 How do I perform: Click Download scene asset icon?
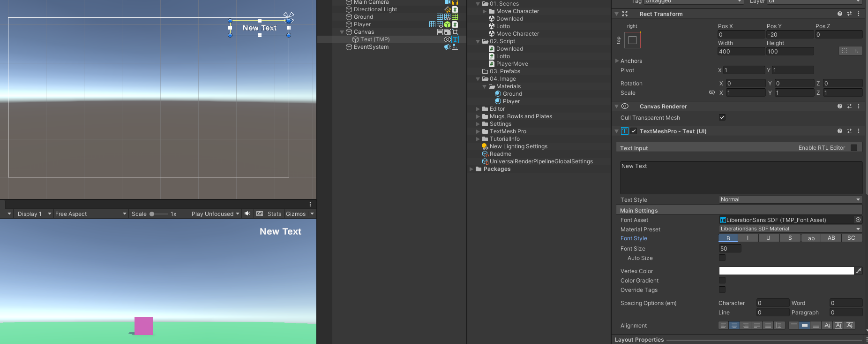pos(492,19)
